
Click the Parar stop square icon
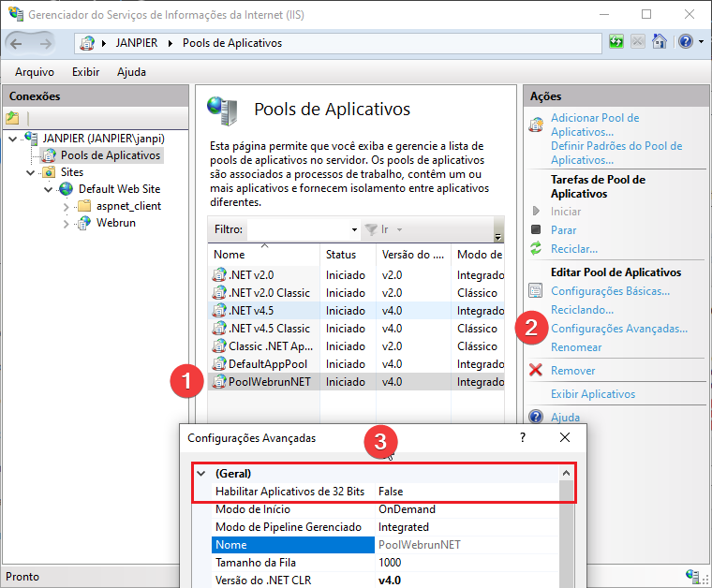tap(536, 229)
